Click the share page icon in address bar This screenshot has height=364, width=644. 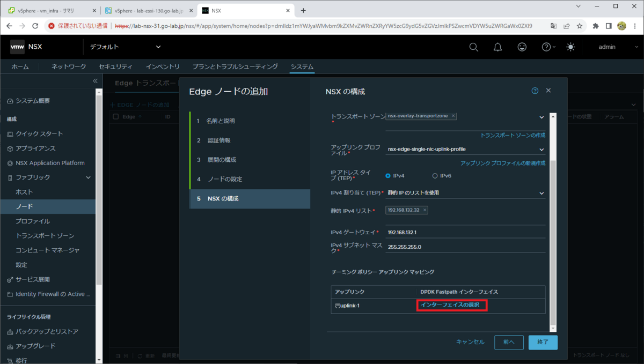point(567,26)
